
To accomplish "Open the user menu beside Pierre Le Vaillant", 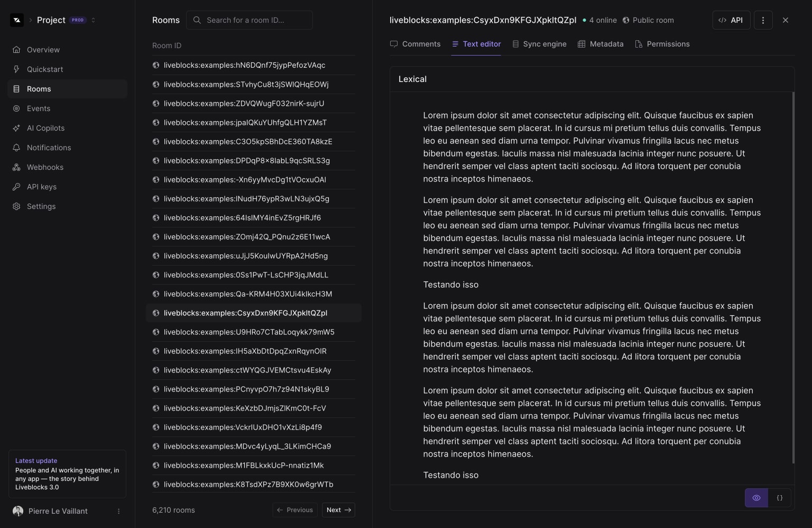I will tap(118, 511).
